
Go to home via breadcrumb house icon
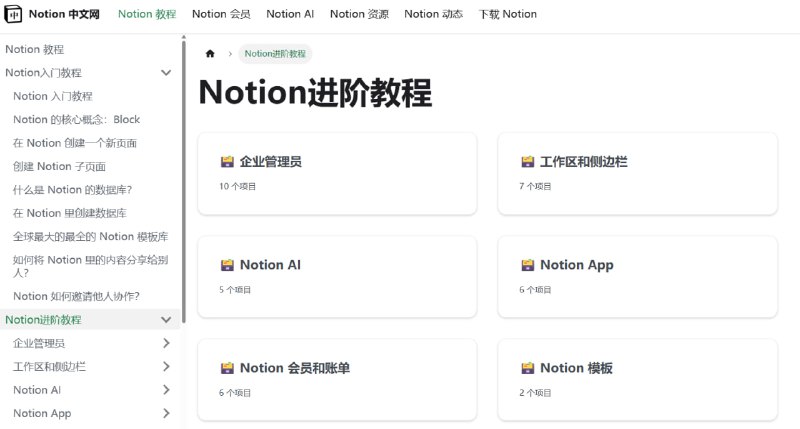210,54
